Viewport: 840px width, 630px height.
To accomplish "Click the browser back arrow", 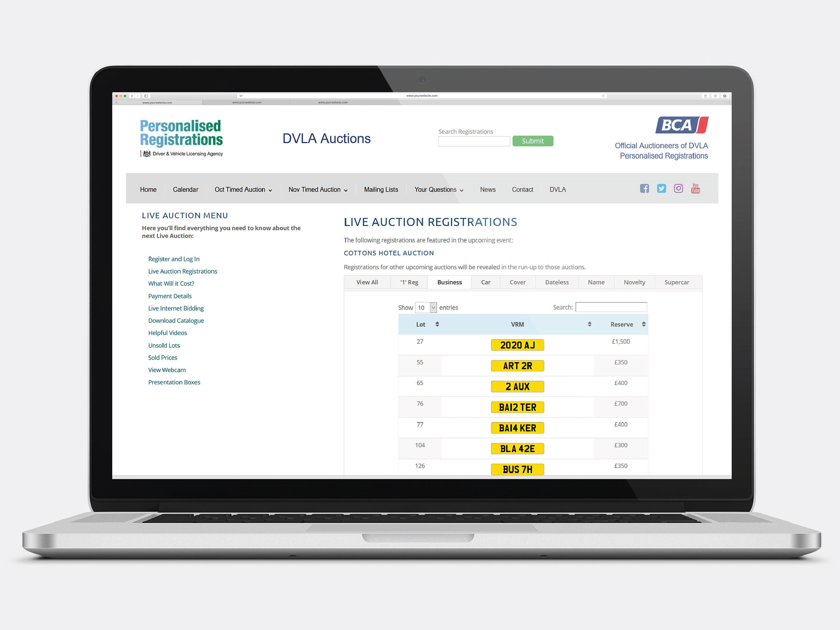I will tap(132, 96).
